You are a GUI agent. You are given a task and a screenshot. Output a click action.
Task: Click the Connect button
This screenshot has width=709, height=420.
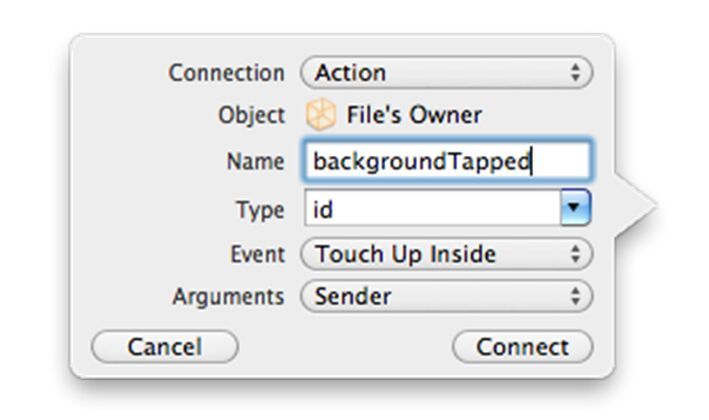coord(522,347)
